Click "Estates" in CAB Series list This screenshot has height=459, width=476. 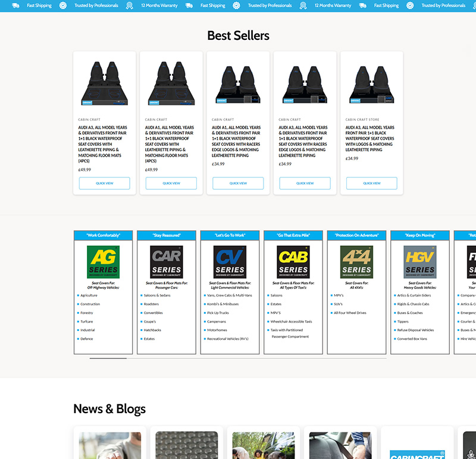pyautogui.click(x=276, y=304)
